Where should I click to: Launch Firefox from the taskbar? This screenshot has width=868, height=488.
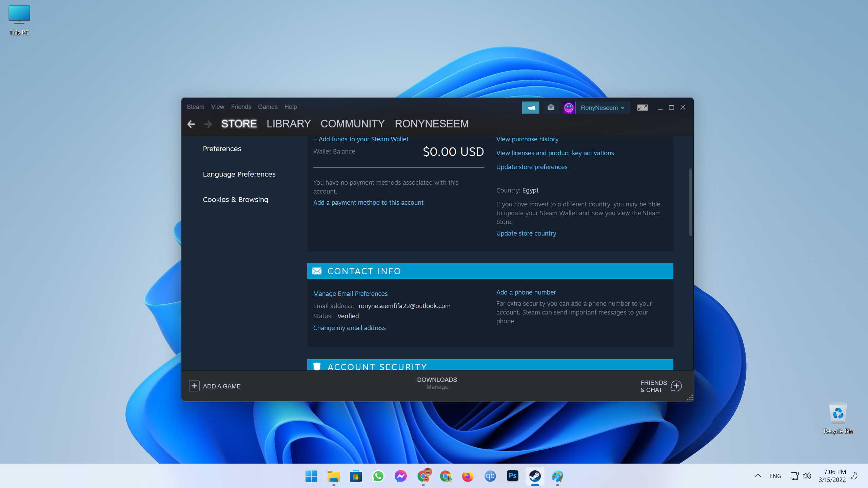click(468, 476)
